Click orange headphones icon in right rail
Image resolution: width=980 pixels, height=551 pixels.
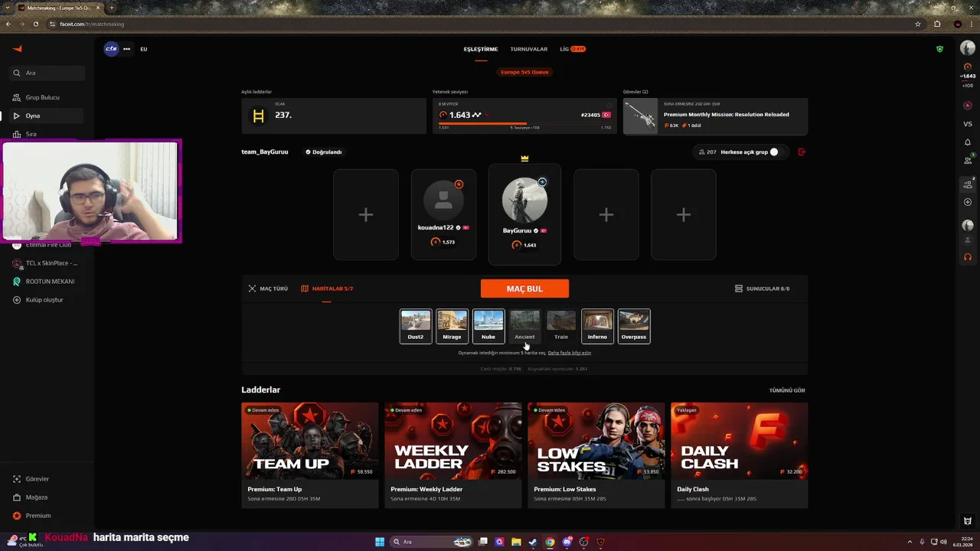pyautogui.click(x=968, y=257)
